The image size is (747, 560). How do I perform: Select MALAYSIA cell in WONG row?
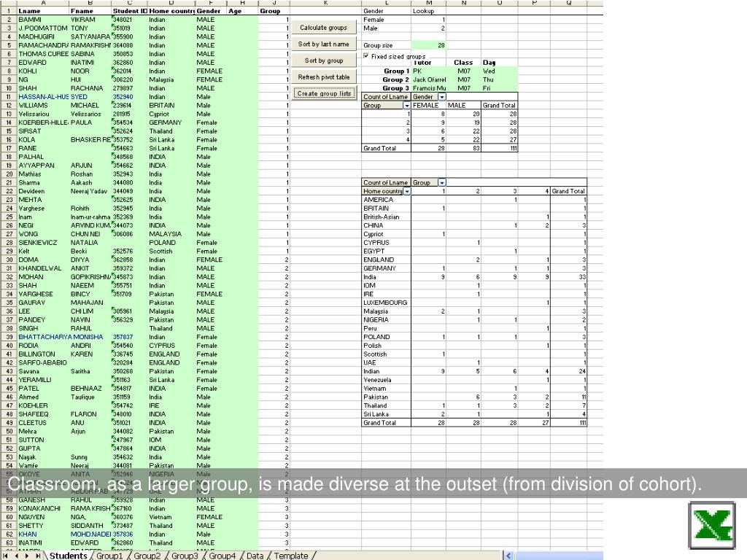coord(171,234)
